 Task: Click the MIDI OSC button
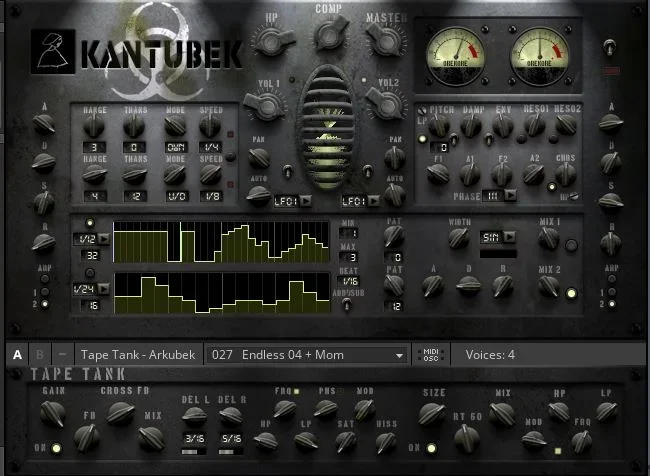click(x=431, y=354)
